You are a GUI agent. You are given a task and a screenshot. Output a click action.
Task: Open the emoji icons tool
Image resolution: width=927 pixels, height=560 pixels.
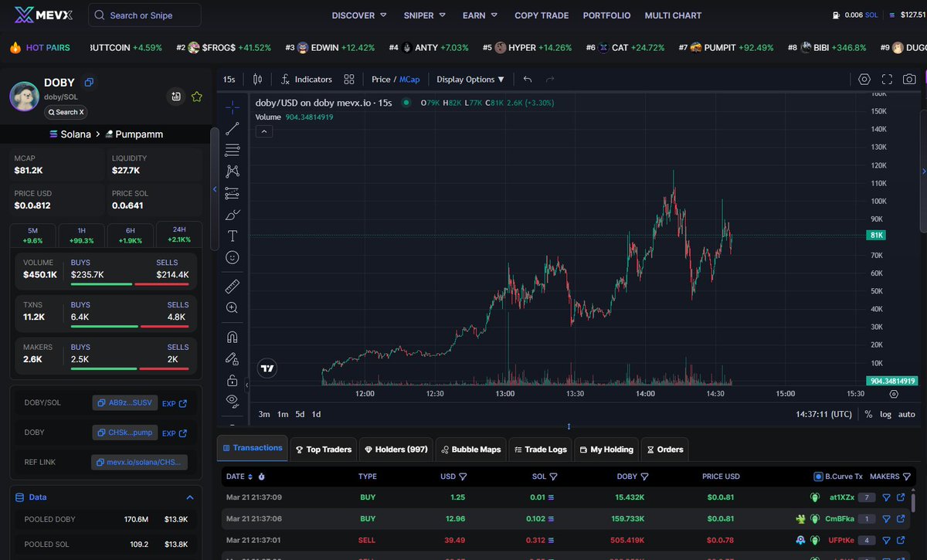(232, 257)
